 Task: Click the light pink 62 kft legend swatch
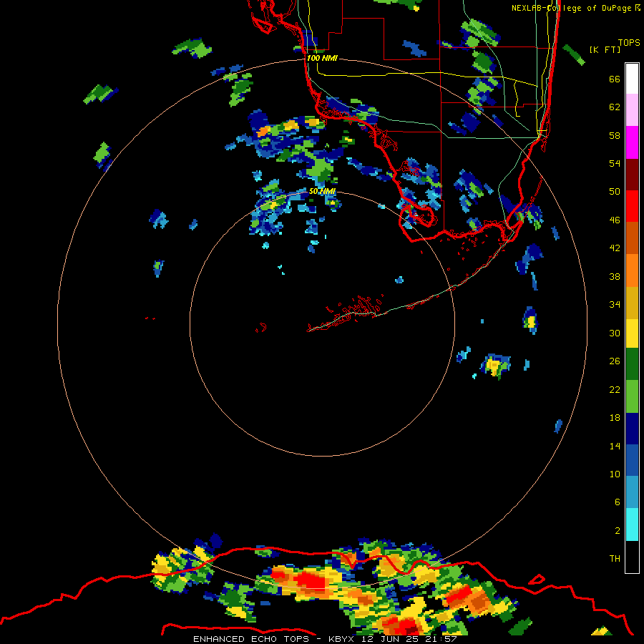pos(632,110)
